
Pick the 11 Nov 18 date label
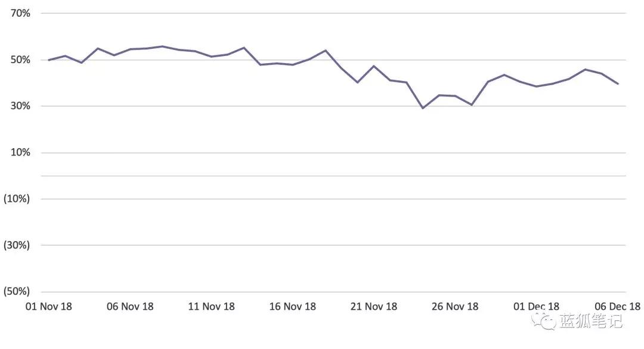pyautogui.click(x=211, y=307)
